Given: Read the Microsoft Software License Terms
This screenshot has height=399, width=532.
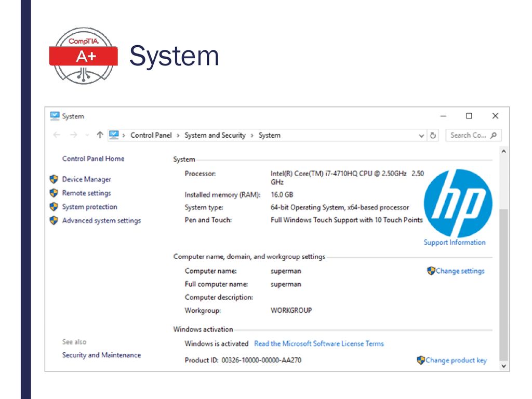Looking at the screenshot, I should [x=319, y=344].
